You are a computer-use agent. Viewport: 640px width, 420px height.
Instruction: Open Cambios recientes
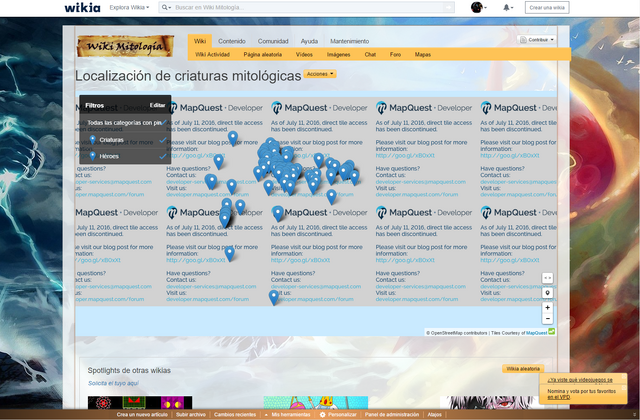(235, 415)
